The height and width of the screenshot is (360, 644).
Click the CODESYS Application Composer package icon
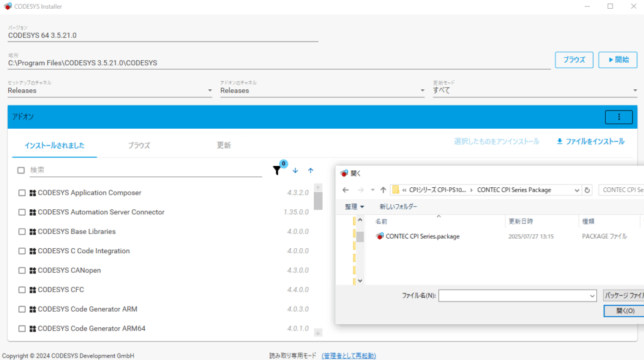(33, 193)
